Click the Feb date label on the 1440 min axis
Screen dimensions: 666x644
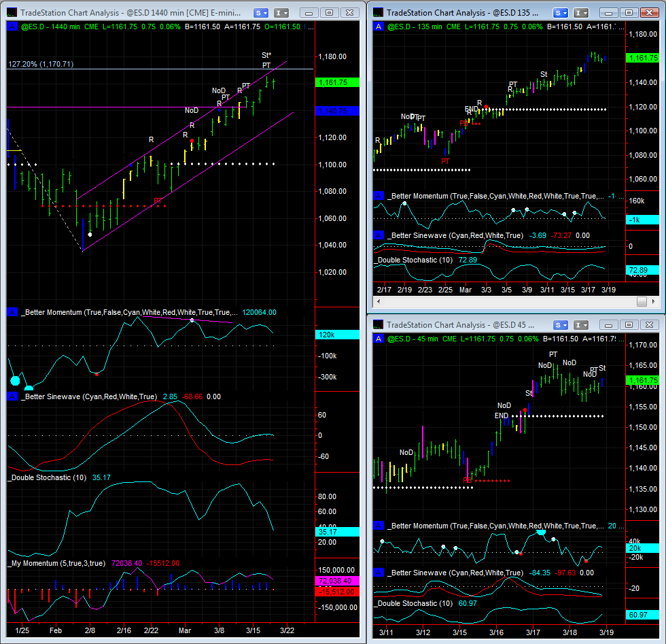click(56, 630)
